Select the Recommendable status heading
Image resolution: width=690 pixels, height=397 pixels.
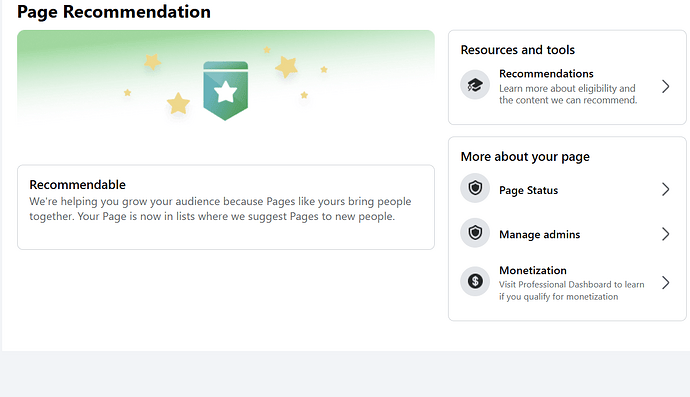(x=77, y=185)
